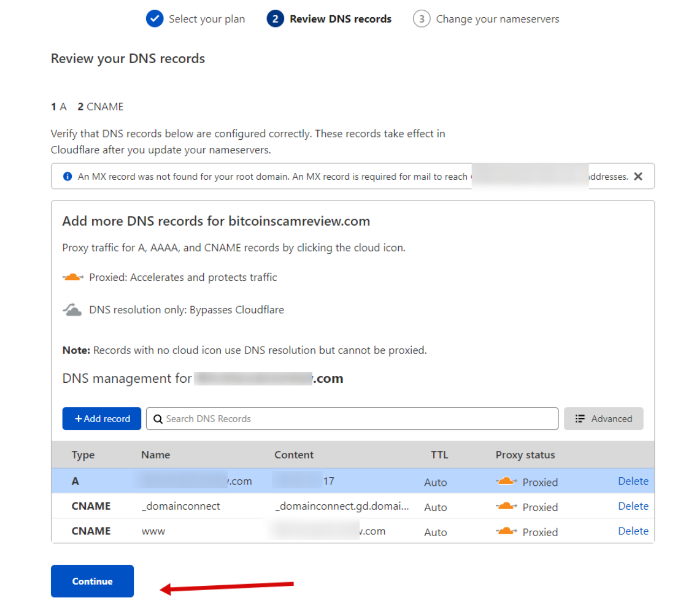Click the step 3 circle for Change your nameservers
The height and width of the screenshot is (616, 689).
[x=421, y=19]
